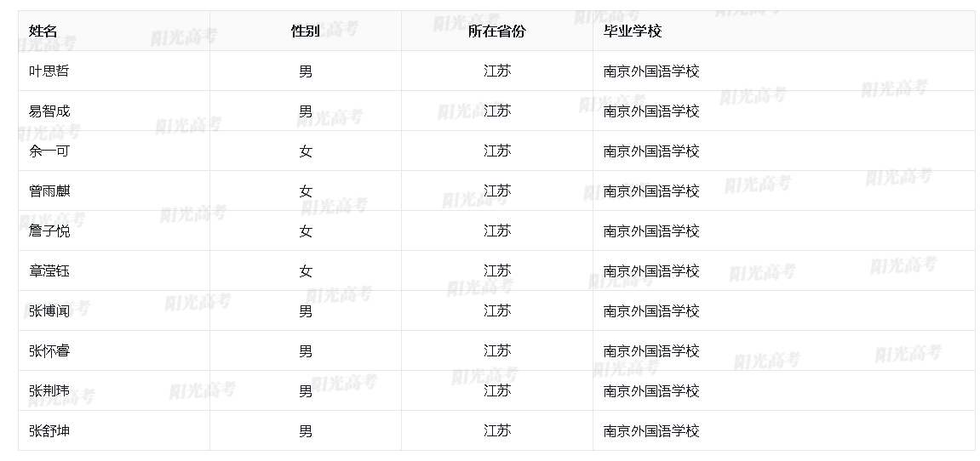Click the 南京外国语学校 cell in 易智成's row
Viewport: 980px width, 461px height.
pos(651,111)
